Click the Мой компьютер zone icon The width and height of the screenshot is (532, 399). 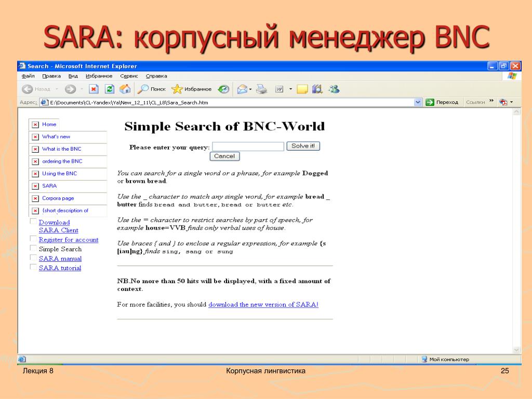[x=424, y=359]
